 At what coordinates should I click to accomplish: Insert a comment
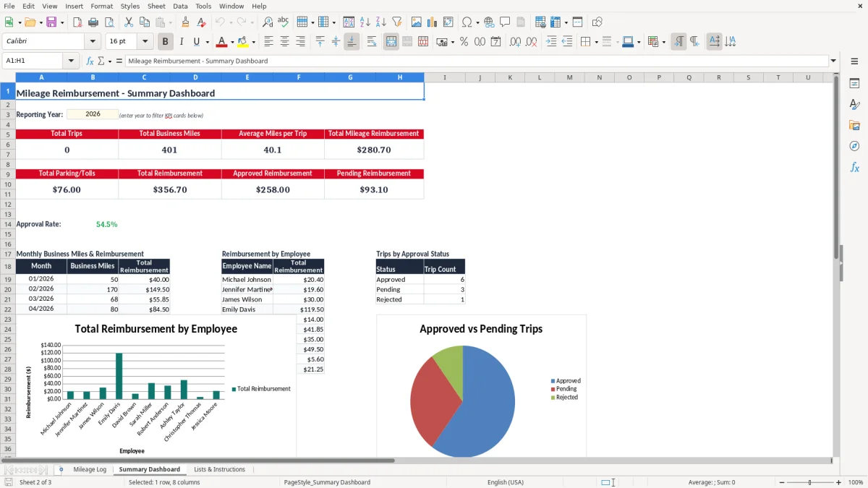[505, 22]
